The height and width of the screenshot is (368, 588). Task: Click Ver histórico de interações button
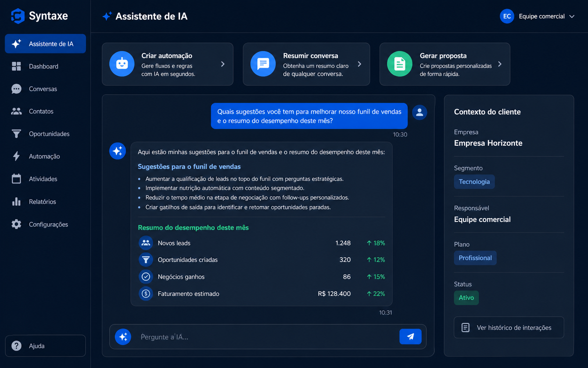pyautogui.click(x=509, y=328)
